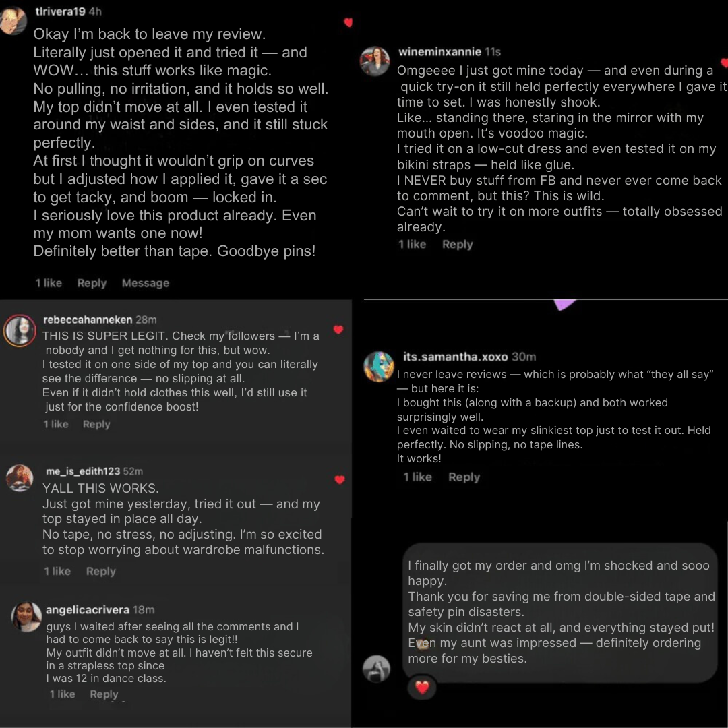
Task: Open the wineminxannie username link
Action: [x=439, y=51]
